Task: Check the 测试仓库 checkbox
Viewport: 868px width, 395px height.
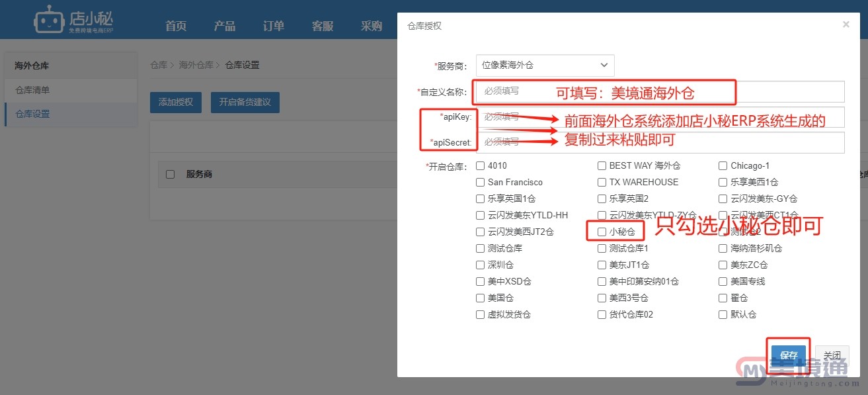Action: [480, 248]
